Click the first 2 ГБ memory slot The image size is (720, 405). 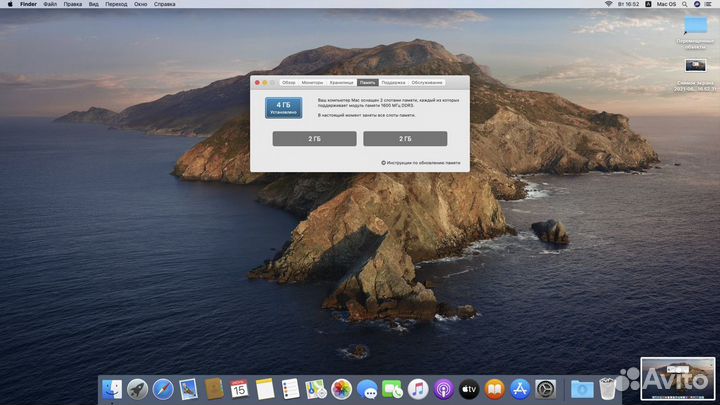(x=315, y=139)
